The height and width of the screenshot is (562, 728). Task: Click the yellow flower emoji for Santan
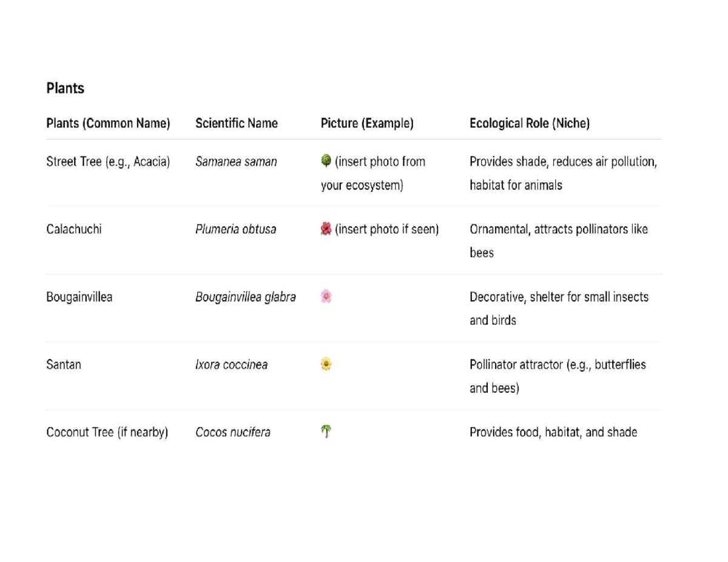point(326,364)
